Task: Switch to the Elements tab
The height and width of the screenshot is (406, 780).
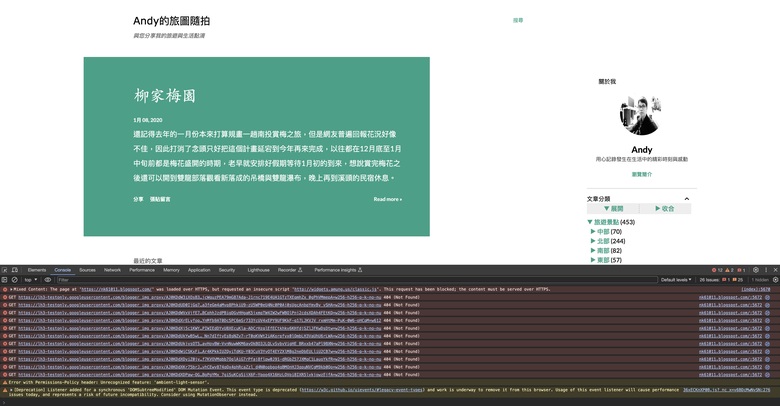Action: pyautogui.click(x=37, y=270)
